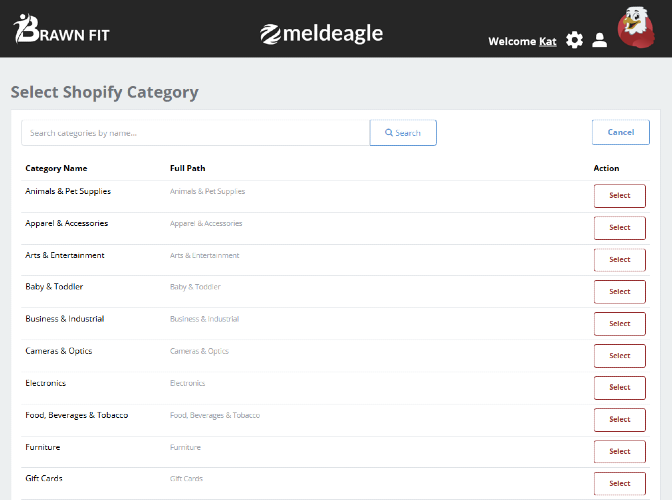
Task: Click the eagle mascot avatar
Action: pyautogui.click(x=636, y=27)
